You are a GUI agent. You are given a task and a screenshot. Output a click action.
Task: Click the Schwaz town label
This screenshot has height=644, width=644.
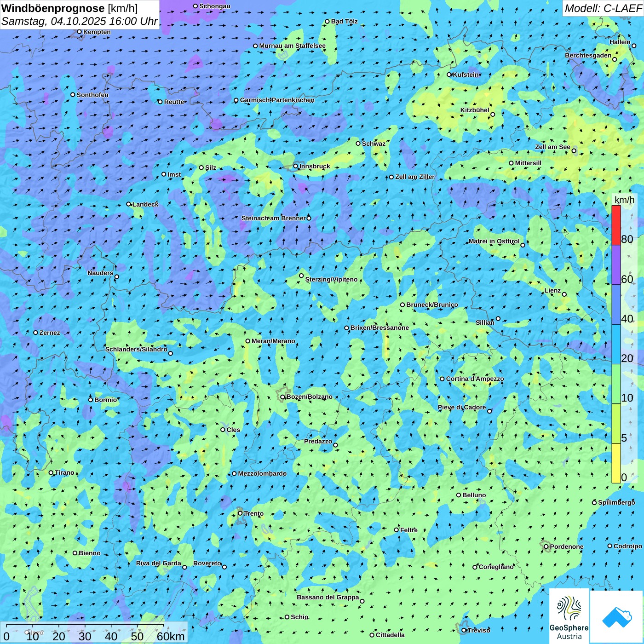tap(374, 144)
